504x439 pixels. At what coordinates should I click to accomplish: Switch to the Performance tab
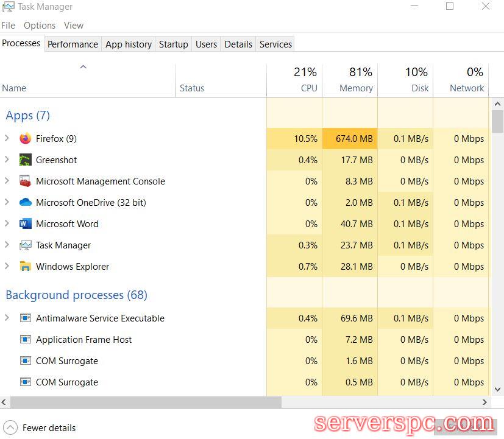pos(73,44)
